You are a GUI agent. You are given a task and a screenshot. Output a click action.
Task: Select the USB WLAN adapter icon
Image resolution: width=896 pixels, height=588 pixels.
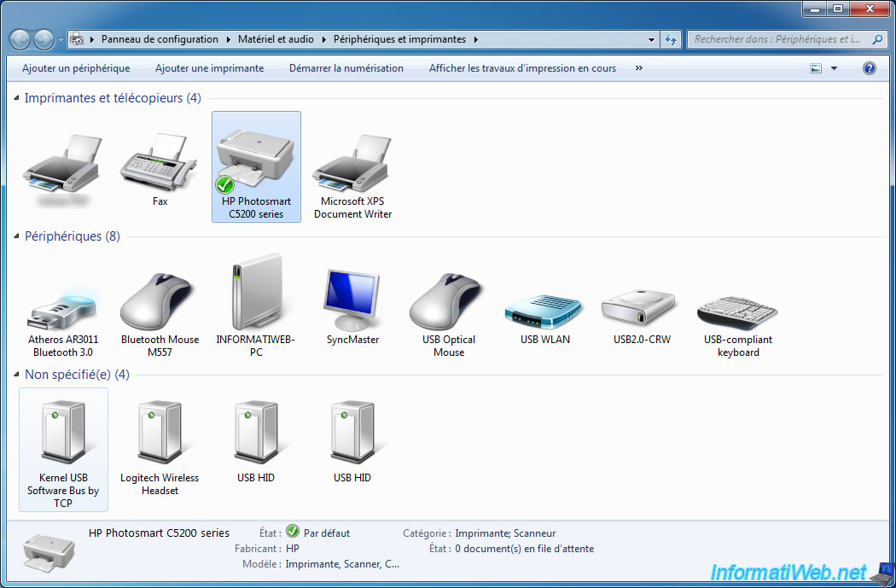[x=544, y=311]
